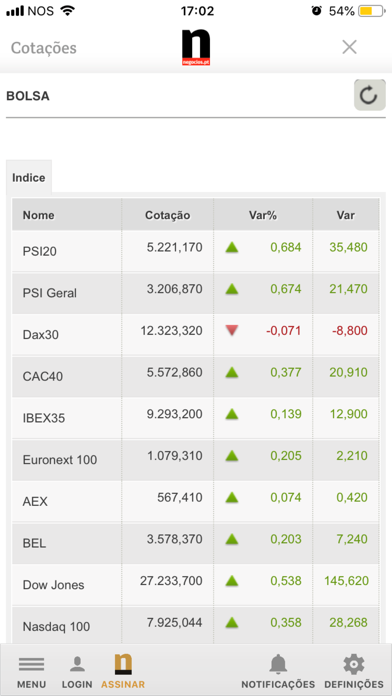Tap the Nome column header

click(67, 215)
